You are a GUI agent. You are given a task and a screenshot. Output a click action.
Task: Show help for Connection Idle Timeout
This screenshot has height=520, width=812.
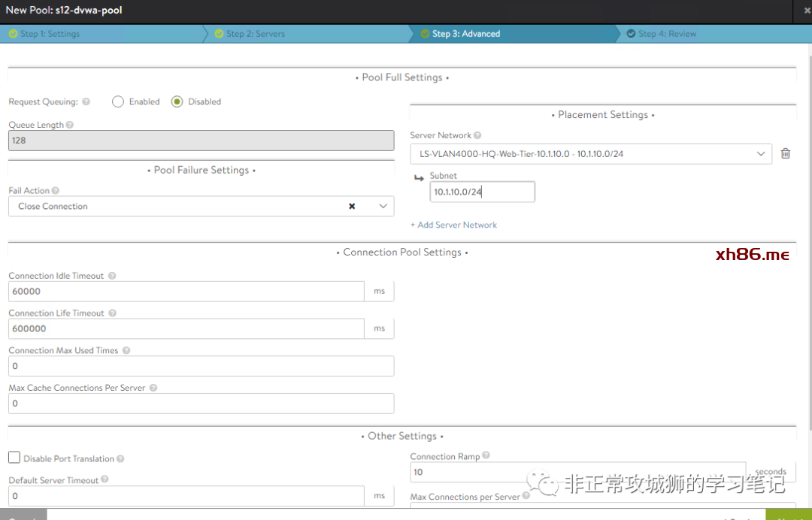pyautogui.click(x=112, y=276)
